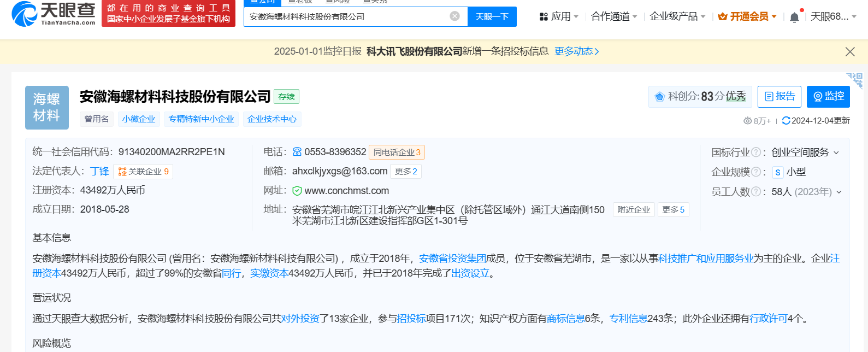Close the yellow monitoring daily banner

coord(850,51)
